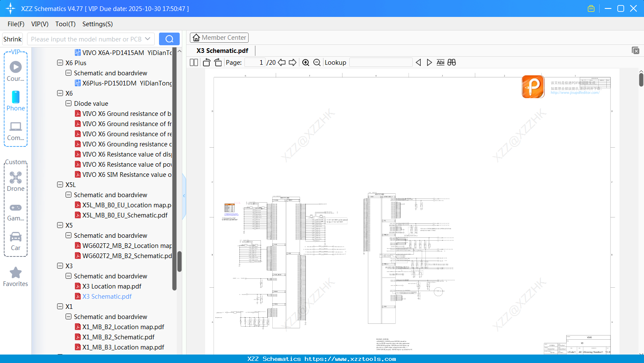
Task: Open X1_MB_B2_Schematic.pdf
Action: (x=118, y=337)
